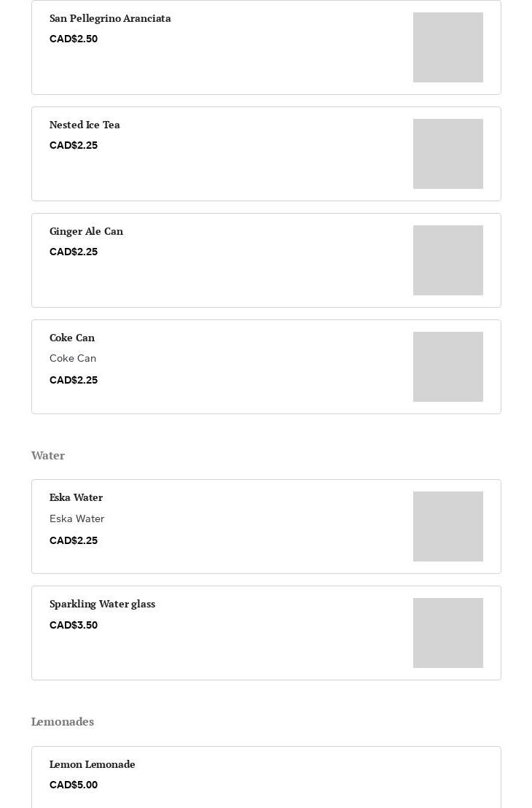Select the Nested Ice Tea title

click(85, 125)
